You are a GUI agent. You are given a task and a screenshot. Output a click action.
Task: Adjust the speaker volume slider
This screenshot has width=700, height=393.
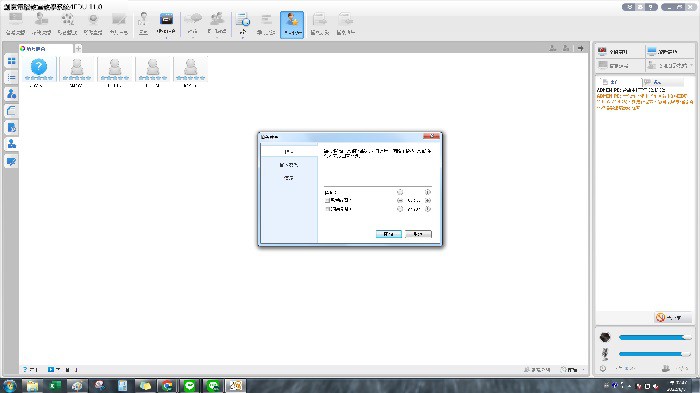coord(655,337)
